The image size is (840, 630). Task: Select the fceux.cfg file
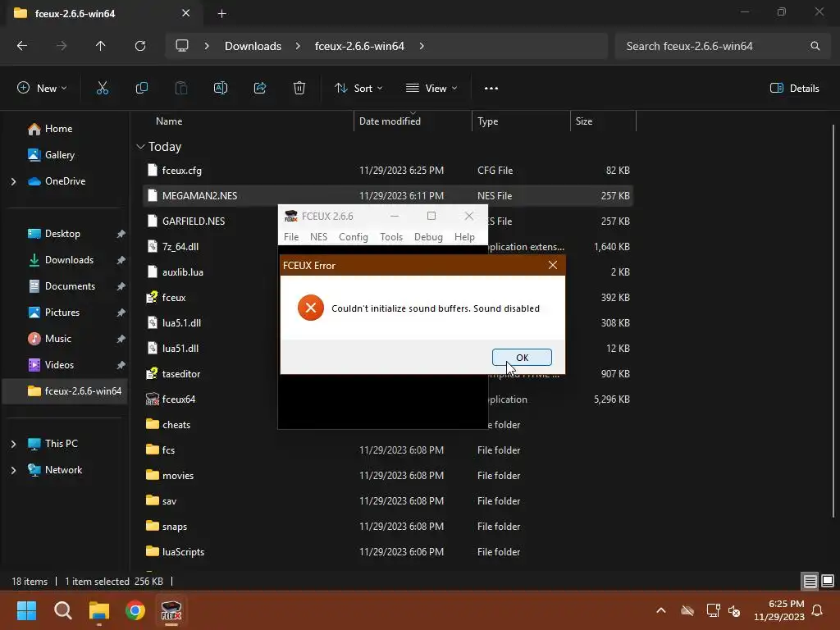pos(181,171)
